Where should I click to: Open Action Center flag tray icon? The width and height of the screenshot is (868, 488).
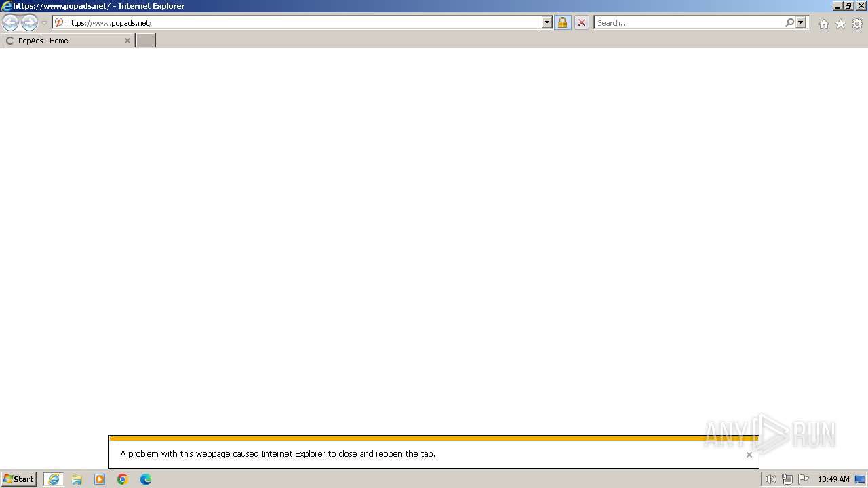coord(804,479)
